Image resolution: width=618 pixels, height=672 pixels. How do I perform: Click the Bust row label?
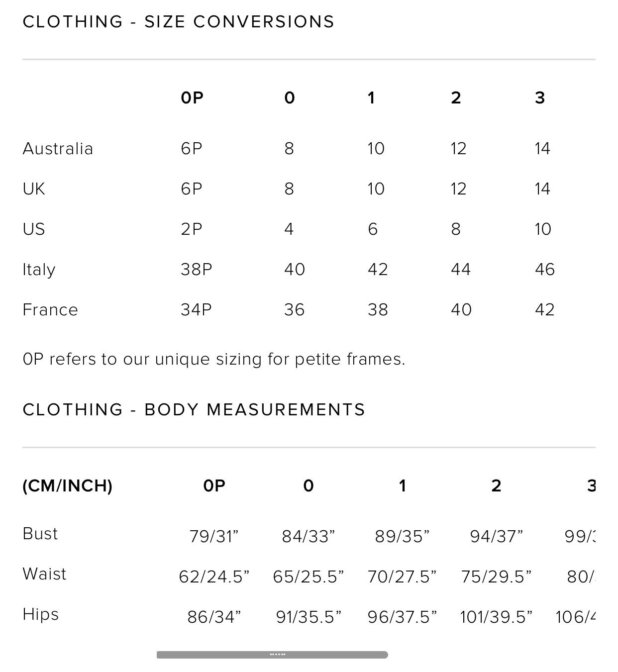click(x=40, y=534)
